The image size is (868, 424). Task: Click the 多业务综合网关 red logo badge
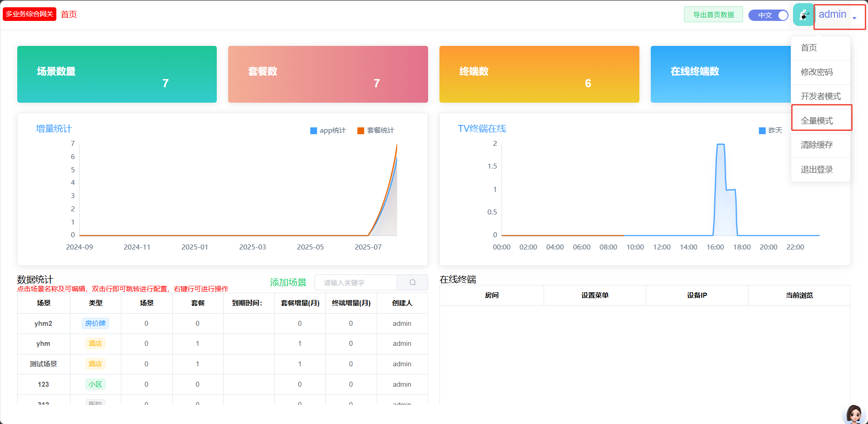(x=30, y=14)
